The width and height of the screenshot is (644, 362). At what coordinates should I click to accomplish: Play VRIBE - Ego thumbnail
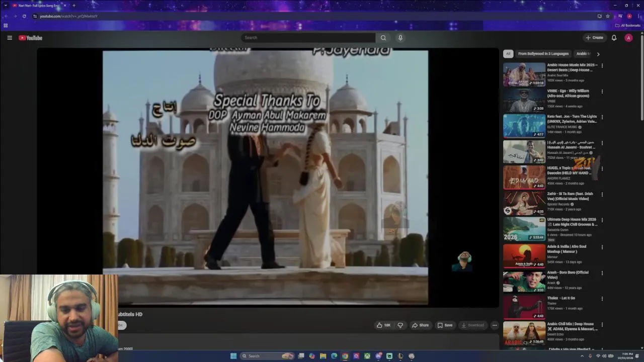(524, 100)
